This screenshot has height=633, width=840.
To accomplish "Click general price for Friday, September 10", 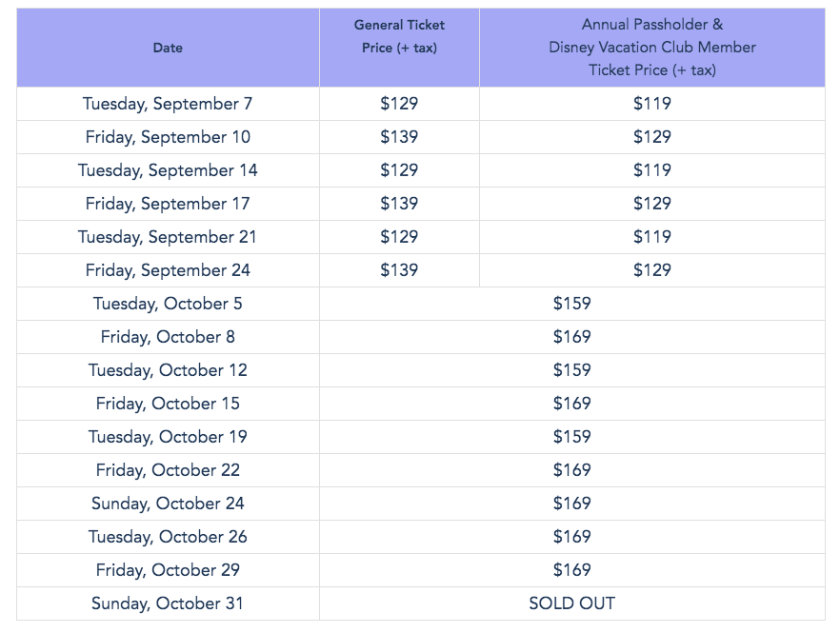I will (399, 137).
